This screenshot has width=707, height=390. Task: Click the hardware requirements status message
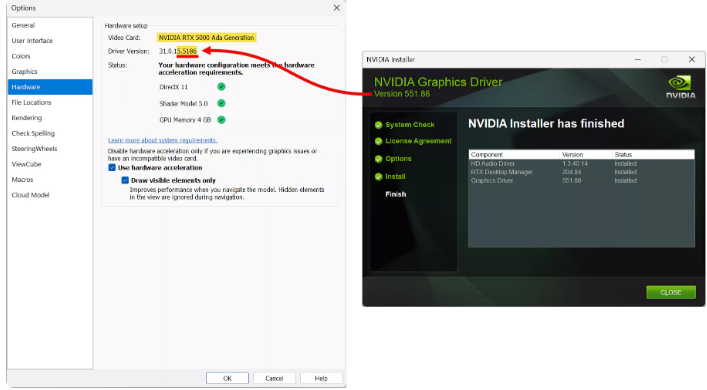pos(236,69)
